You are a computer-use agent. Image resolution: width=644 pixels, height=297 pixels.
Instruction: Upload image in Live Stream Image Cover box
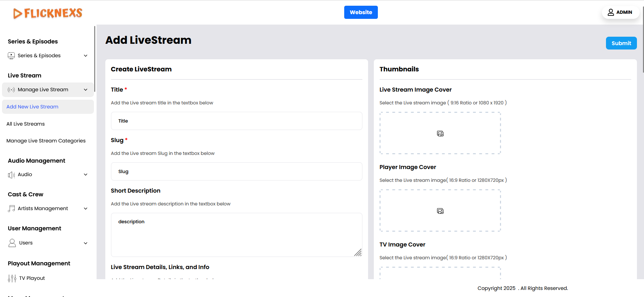(x=440, y=133)
